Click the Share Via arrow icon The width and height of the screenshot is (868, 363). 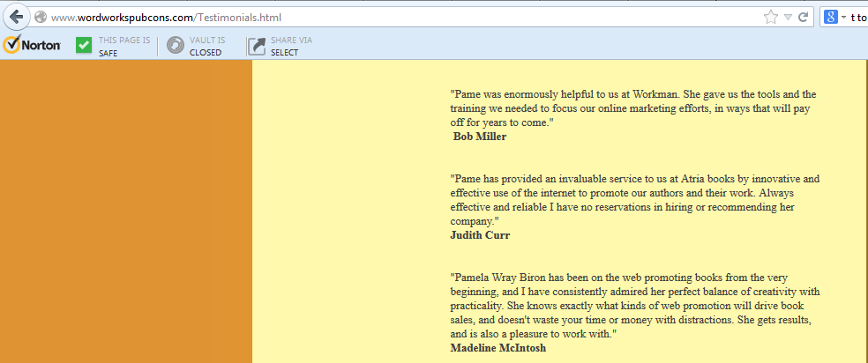click(x=256, y=46)
